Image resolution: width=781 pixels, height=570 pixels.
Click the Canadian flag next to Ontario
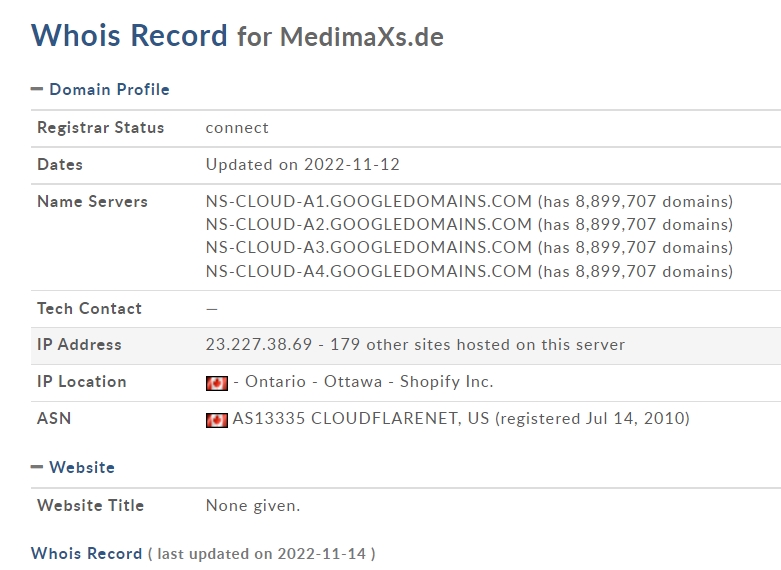(217, 383)
